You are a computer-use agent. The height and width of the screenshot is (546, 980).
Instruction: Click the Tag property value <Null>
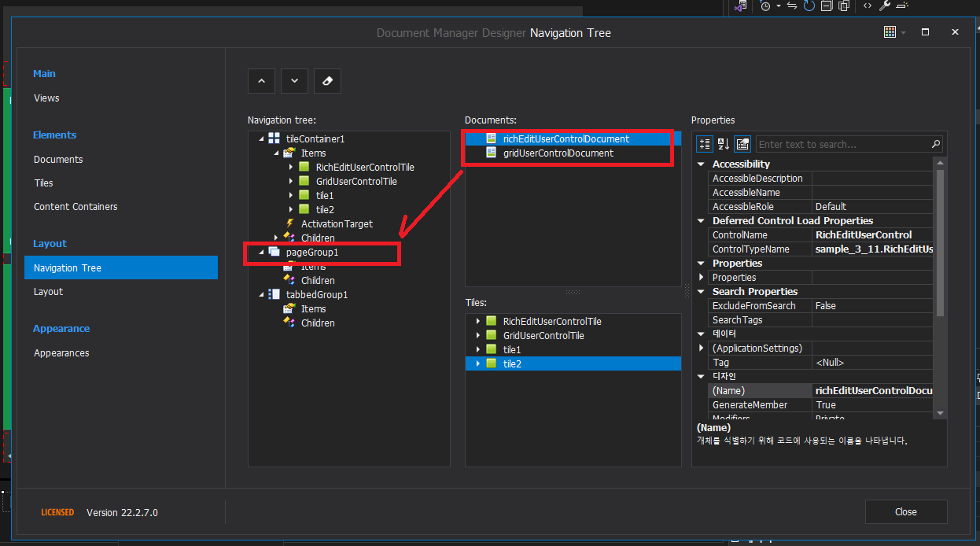pyautogui.click(x=831, y=362)
